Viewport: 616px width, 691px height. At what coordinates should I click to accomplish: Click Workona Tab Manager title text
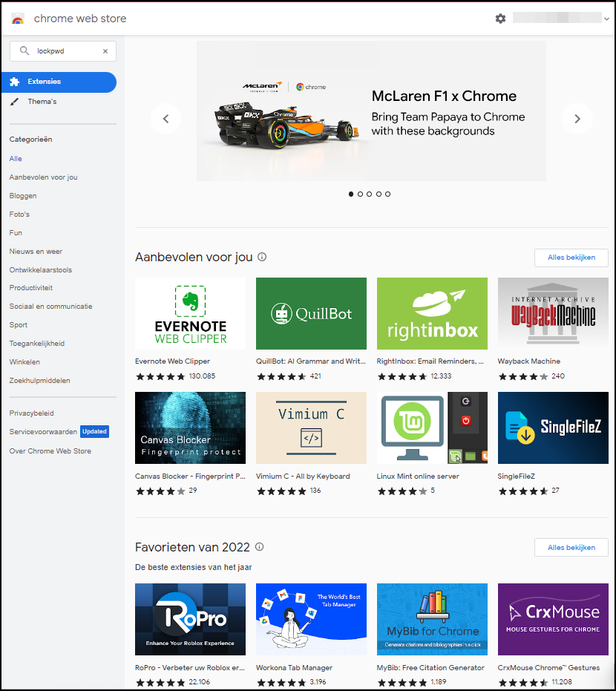pyautogui.click(x=294, y=668)
